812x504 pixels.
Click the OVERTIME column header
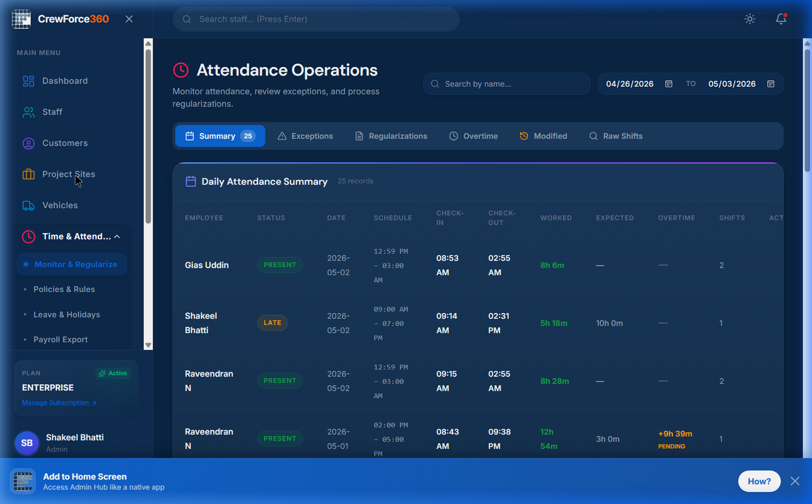click(677, 218)
